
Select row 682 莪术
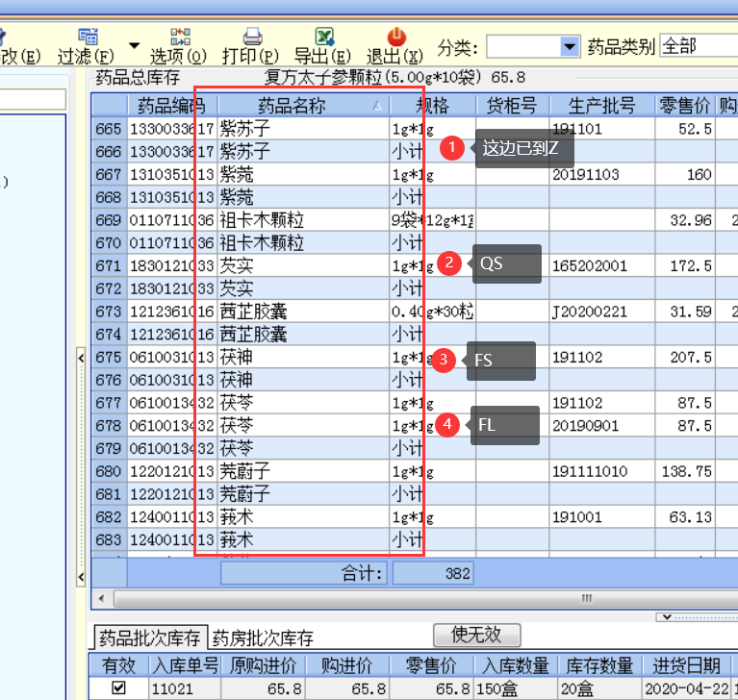tap(414, 516)
